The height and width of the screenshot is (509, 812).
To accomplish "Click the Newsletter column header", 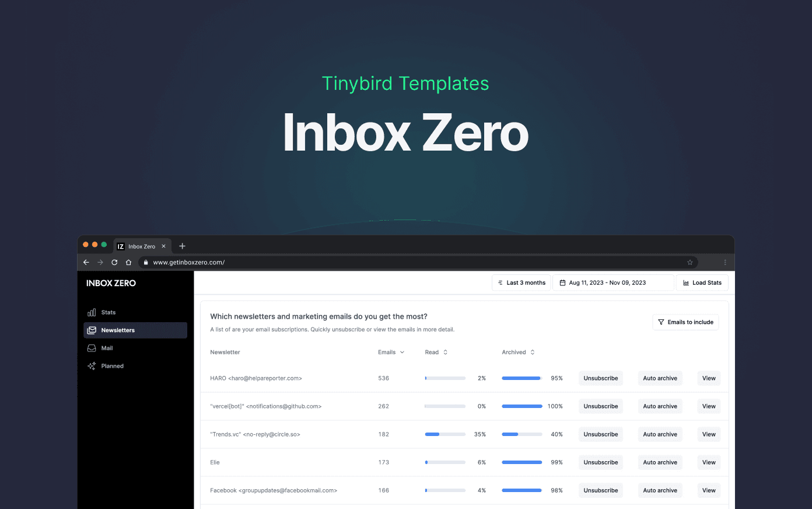I will pyautogui.click(x=225, y=353).
